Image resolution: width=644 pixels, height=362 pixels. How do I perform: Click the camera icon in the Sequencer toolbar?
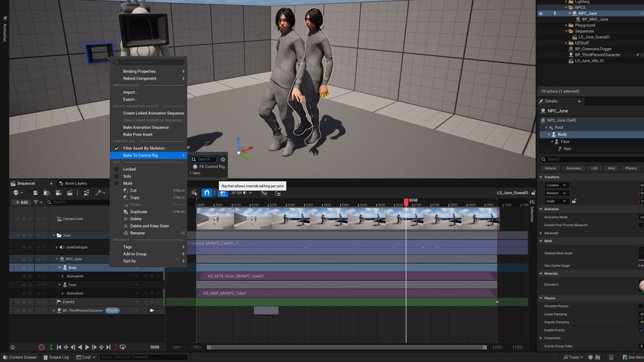click(58, 193)
